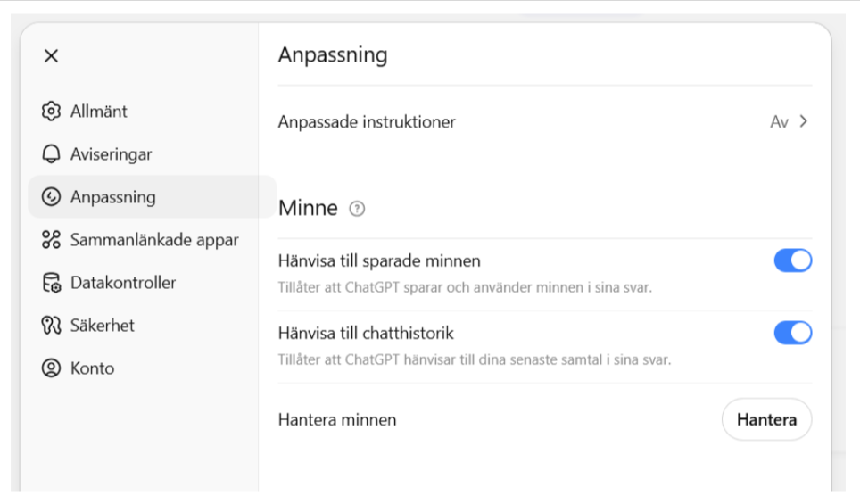The height and width of the screenshot is (504, 860).
Task: Open the Datakontroller settings section
Action: point(123,283)
